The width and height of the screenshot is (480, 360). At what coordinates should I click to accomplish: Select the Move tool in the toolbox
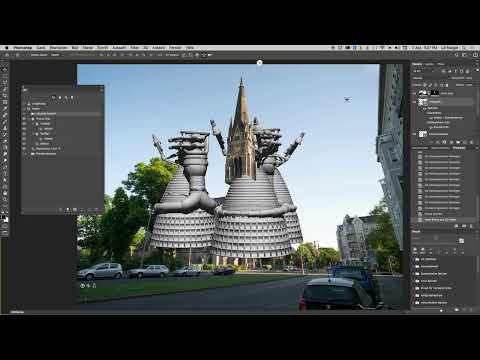5,69
